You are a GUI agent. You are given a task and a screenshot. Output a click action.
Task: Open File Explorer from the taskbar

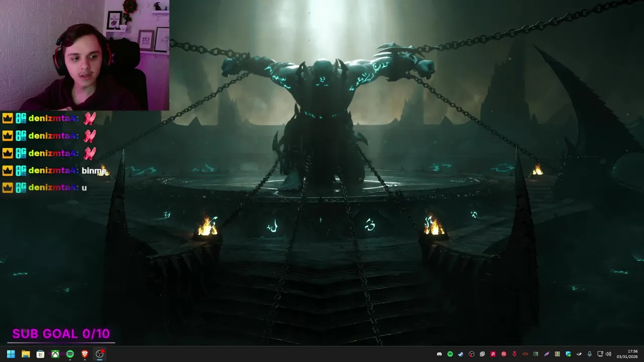pyautogui.click(x=26, y=354)
